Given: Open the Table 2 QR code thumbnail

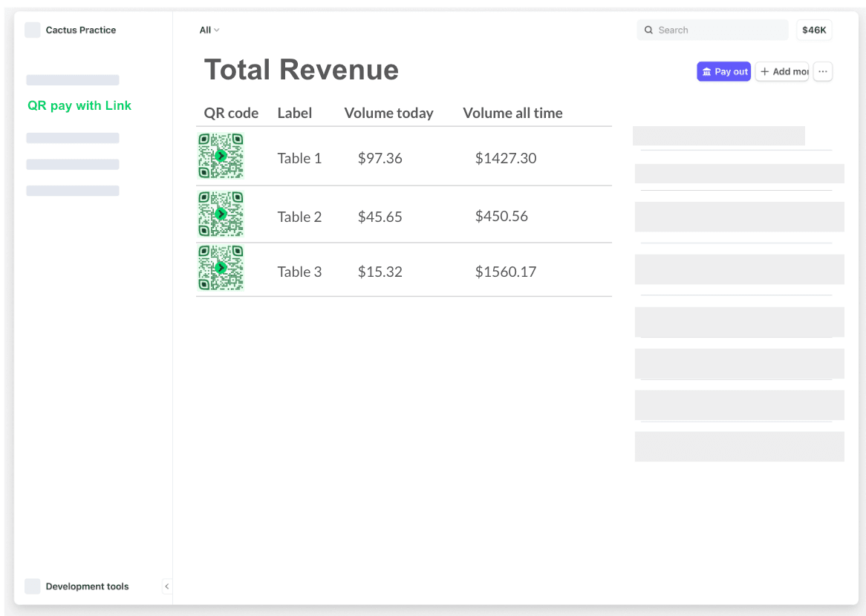Looking at the screenshot, I should [221, 214].
